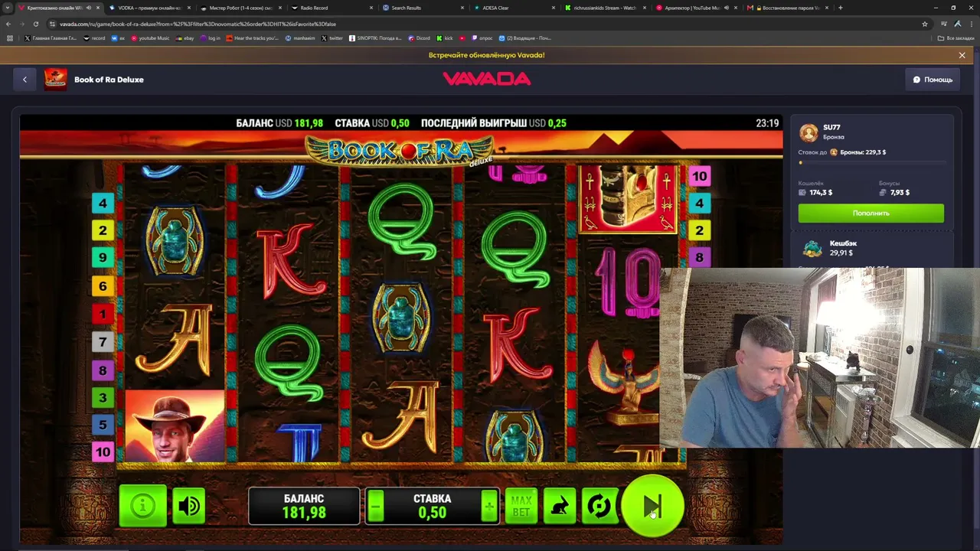Select payline number 9 on the left side
980x551 pixels.
(x=103, y=258)
